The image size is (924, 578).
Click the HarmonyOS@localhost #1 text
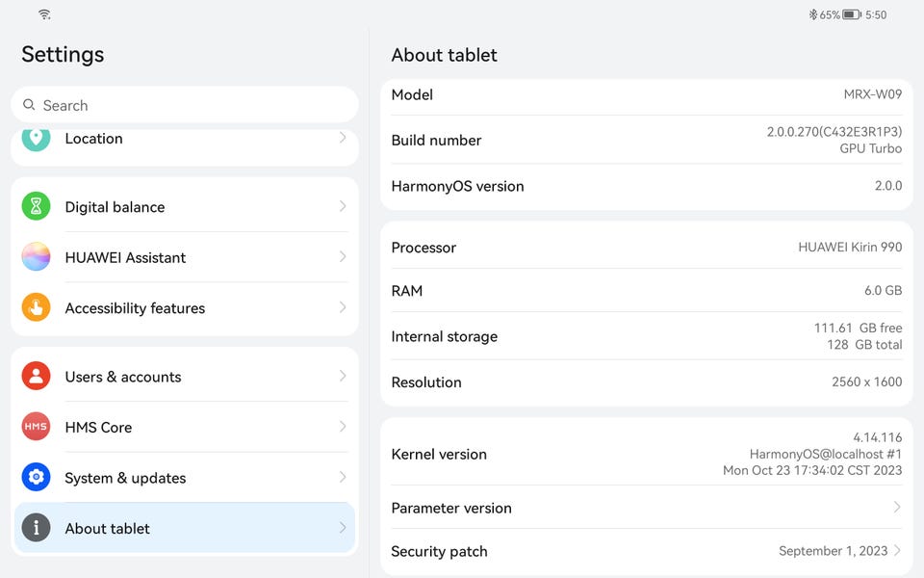point(825,454)
